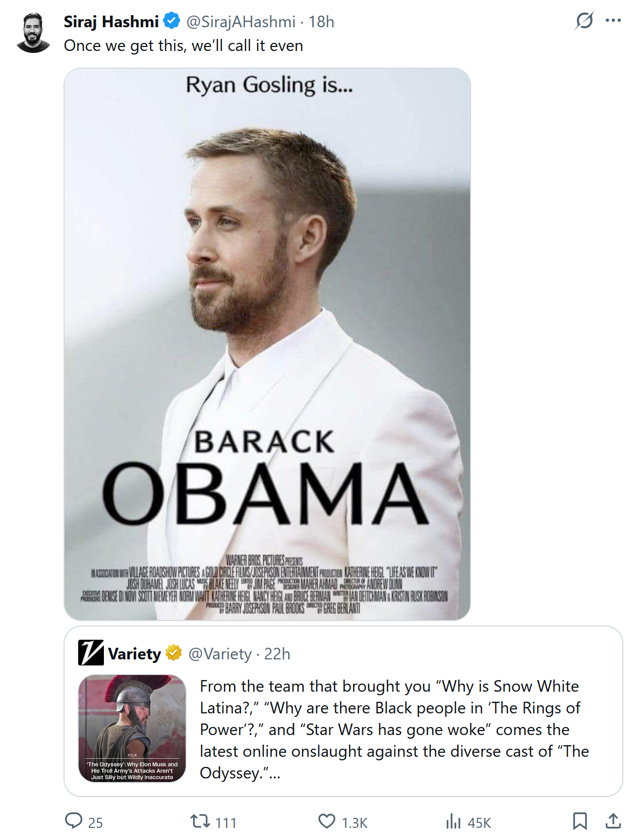Click the repost arrows icon
The width and height of the screenshot is (638, 840).
(x=200, y=821)
